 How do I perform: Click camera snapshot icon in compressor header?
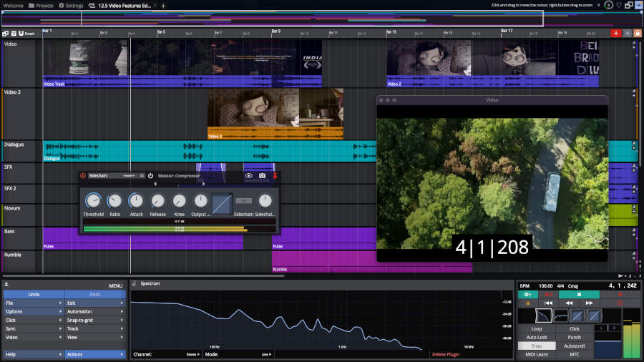point(263,176)
